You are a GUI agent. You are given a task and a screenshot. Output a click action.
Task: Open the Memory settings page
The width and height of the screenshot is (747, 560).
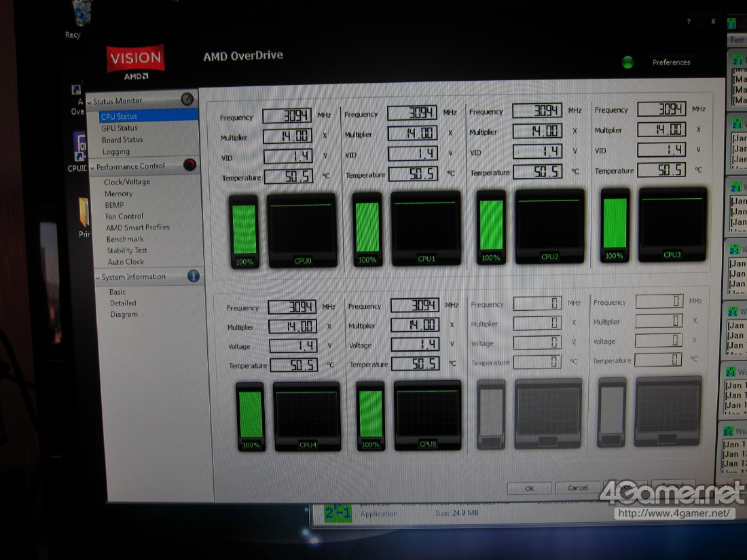119,193
